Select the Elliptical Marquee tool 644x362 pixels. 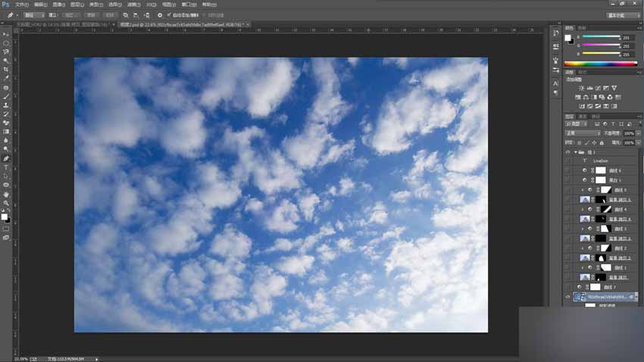click(x=6, y=43)
